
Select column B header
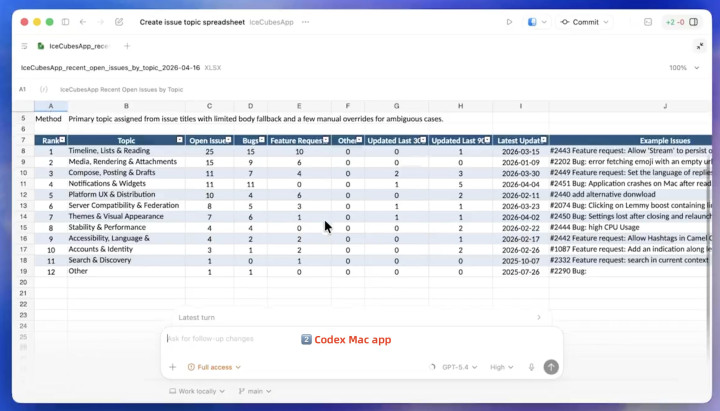click(x=126, y=106)
